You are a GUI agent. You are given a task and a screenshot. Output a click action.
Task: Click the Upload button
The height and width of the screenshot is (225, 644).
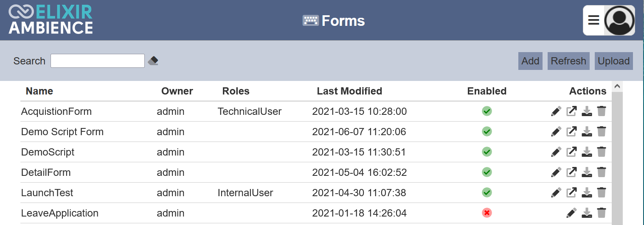coord(613,61)
